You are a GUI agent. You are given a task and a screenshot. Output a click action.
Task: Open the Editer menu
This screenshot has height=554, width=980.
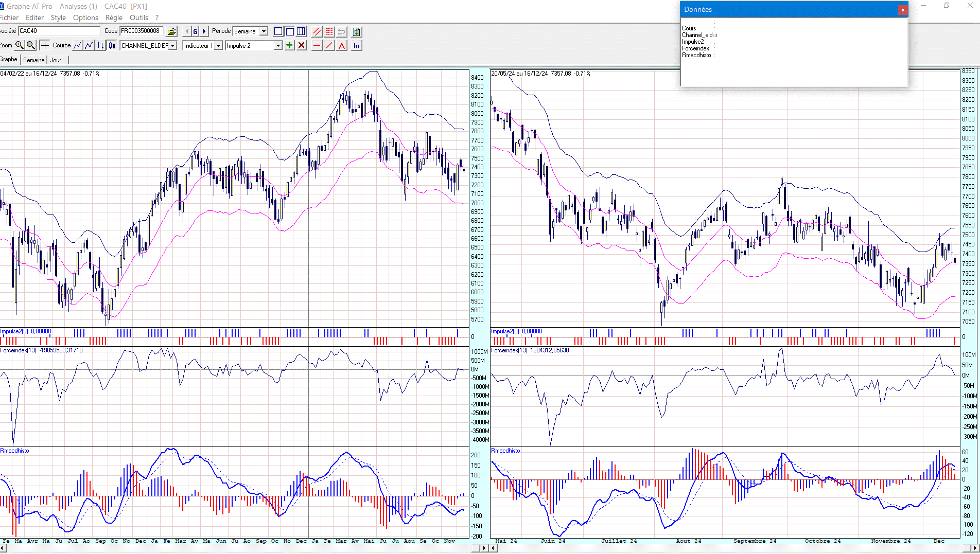click(x=35, y=17)
